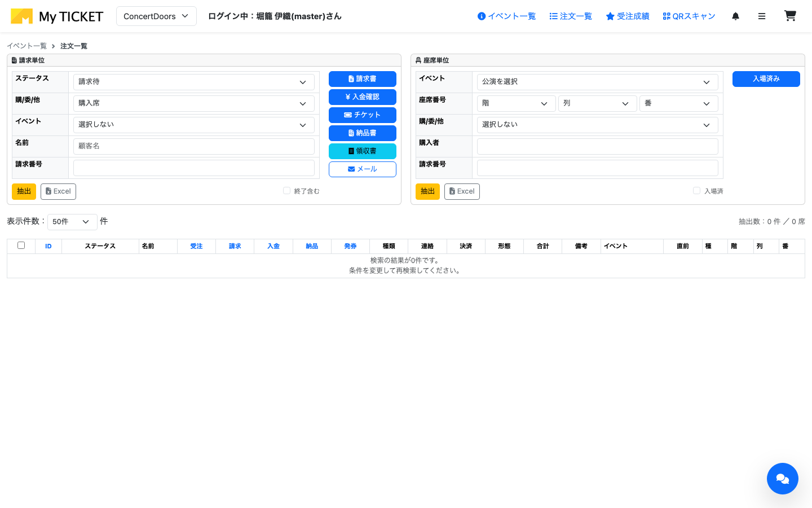This screenshot has height=508, width=812.
Task: Open the 公演を選択 event dropdown
Action: pos(597,81)
